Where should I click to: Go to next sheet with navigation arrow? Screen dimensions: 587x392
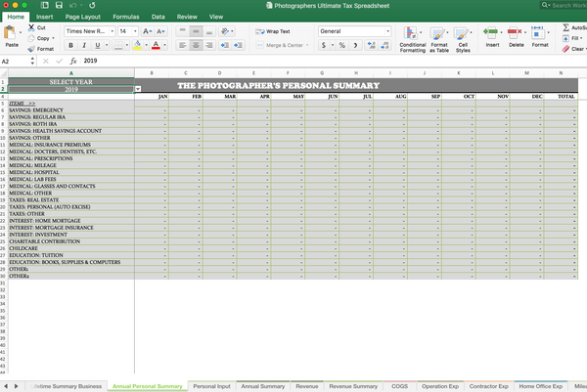tap(16, 386)
